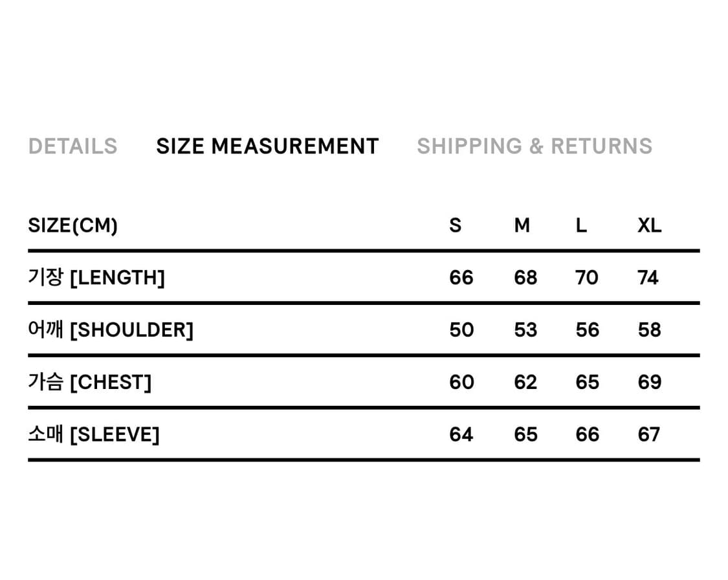
Task: Switch to SHIPPING & RETURNS tab
Action: 535,146
